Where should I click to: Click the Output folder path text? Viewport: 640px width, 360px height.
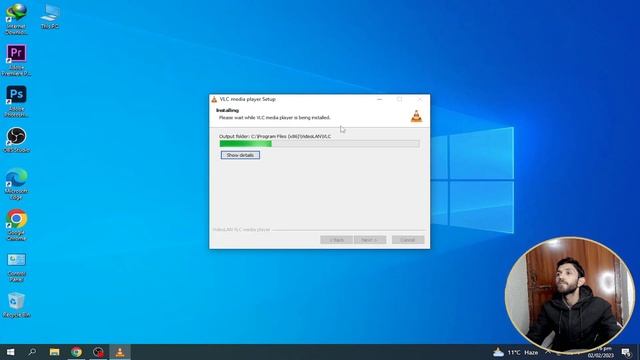pyautogui.click(x=275, y=136)
